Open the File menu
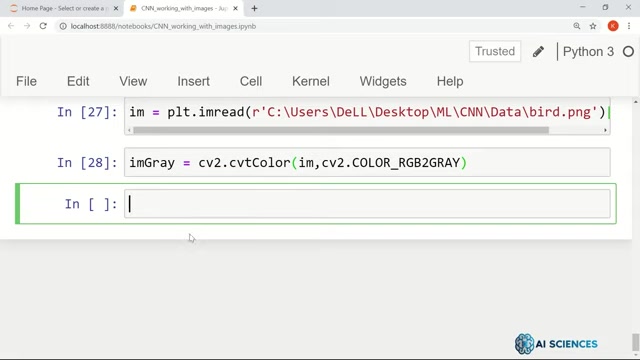 point(27,81)
